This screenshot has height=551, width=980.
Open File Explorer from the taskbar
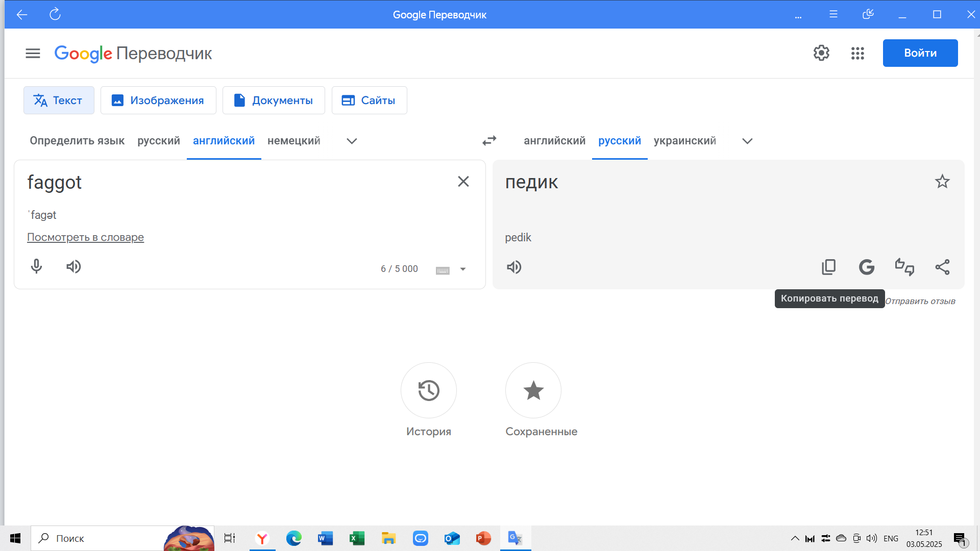coord(388,538)
